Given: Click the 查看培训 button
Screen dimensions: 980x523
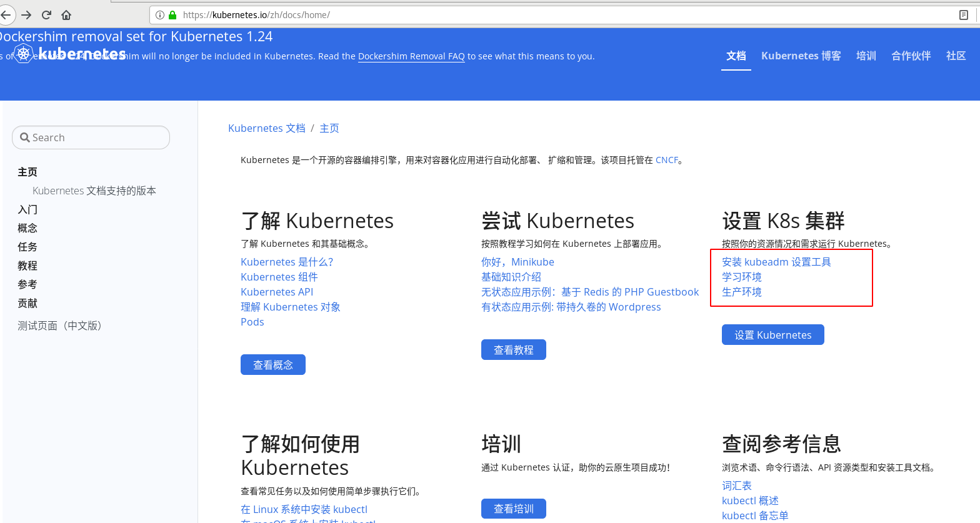Looking at the screenshot, I should 514,509.
